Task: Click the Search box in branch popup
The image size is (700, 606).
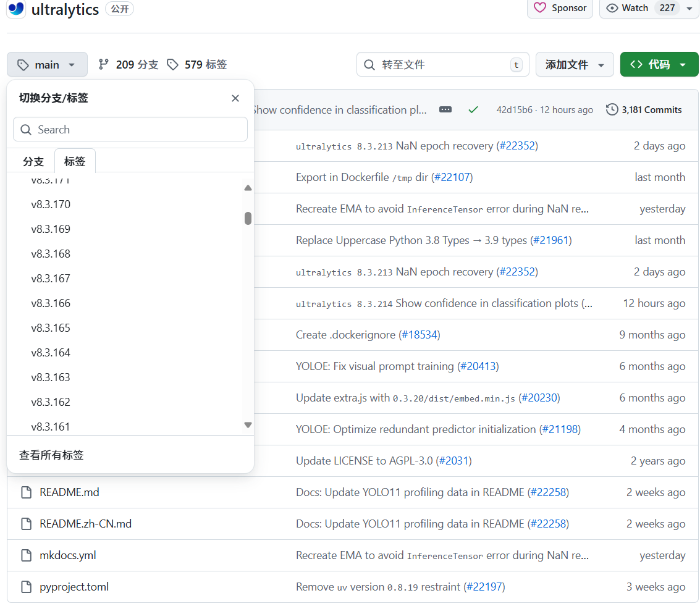Action: [130, 129]
